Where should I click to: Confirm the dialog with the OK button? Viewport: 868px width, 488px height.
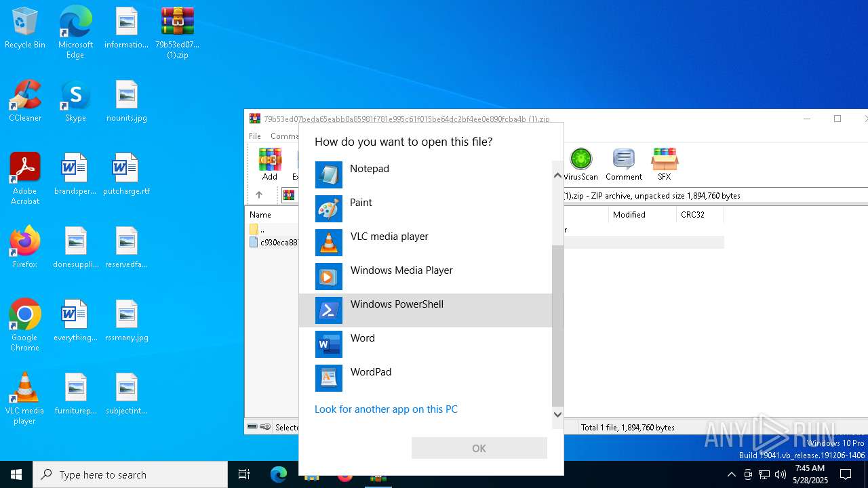tap(479, 448)
